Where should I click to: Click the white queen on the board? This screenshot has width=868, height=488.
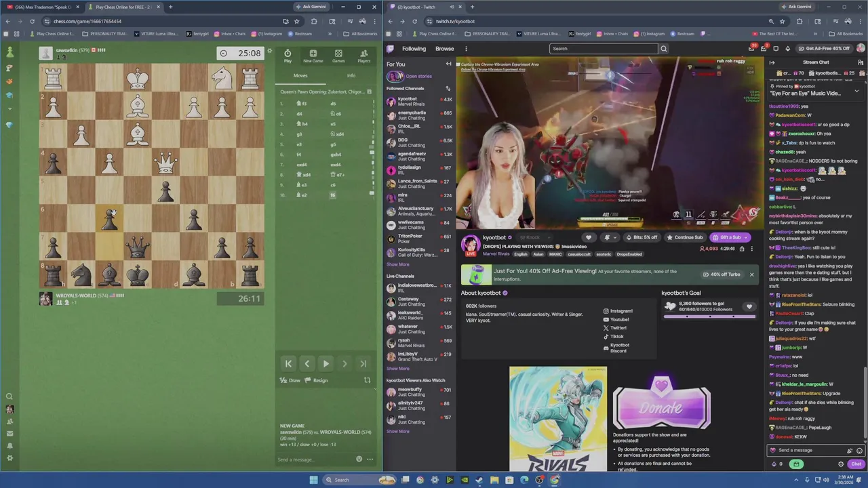[x=165, y=163]
